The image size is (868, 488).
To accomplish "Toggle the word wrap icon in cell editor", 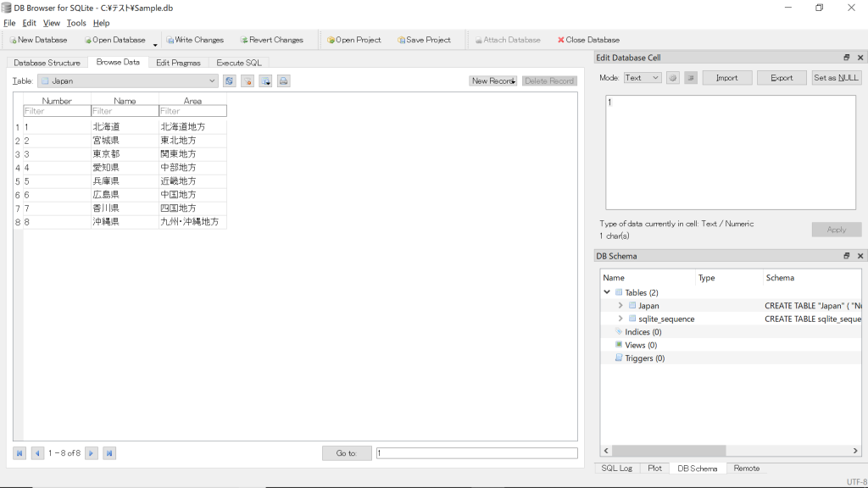I will point(691,78).
